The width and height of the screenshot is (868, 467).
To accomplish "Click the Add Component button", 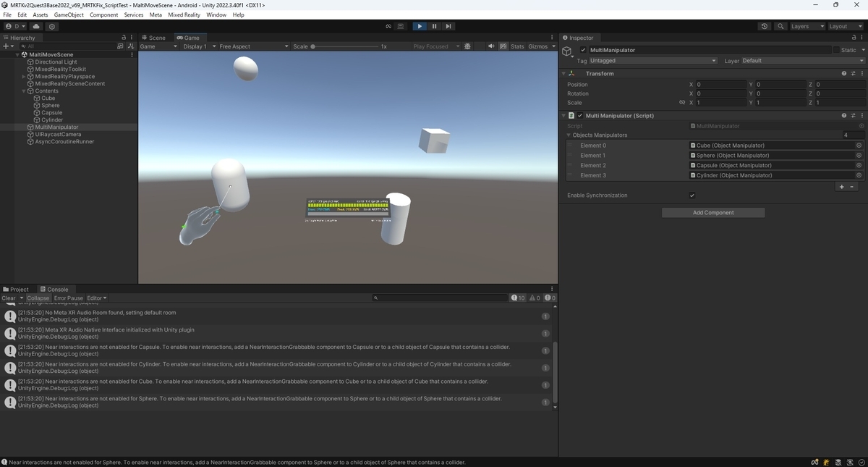I will click(713, 213).
